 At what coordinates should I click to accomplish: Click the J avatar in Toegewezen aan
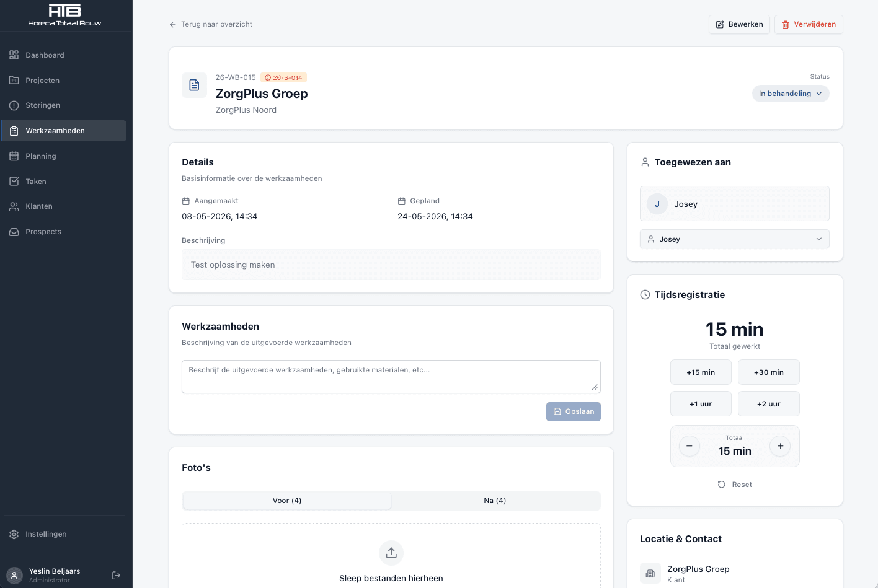(657, 204)
